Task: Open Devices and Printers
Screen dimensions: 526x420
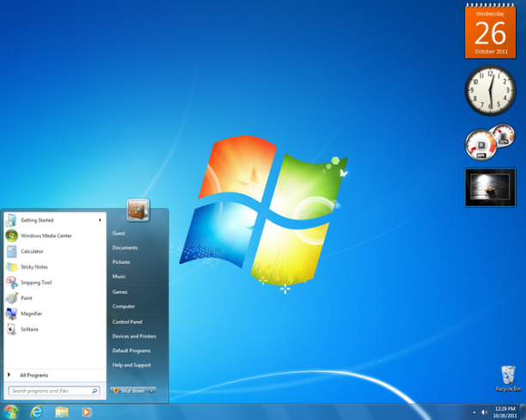Action: [x=134, y=336]
